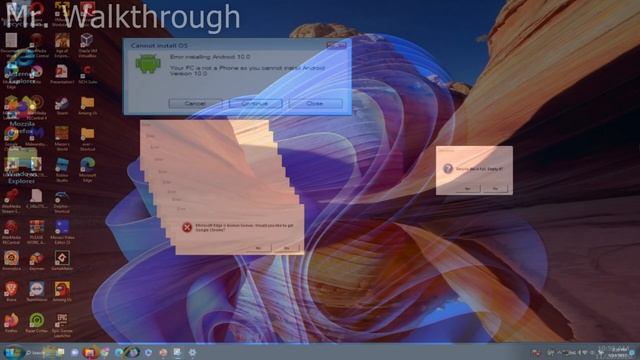Open the Razer Cortex desktop icon

[x=37, y=322]
